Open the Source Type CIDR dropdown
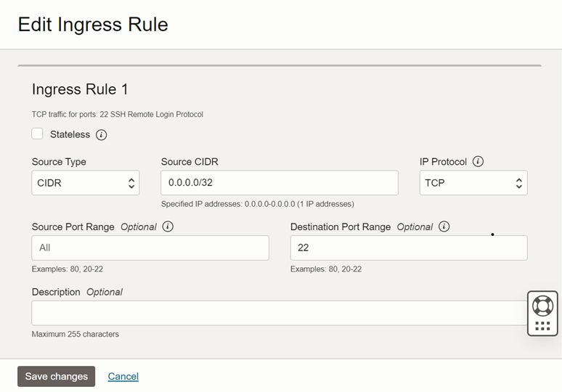 tap(85, 183)
